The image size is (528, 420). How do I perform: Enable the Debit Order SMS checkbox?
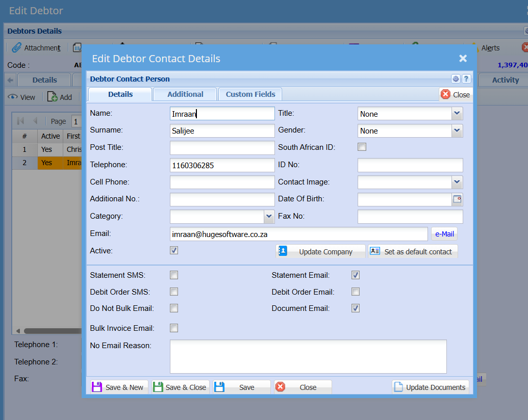[174, 292]
